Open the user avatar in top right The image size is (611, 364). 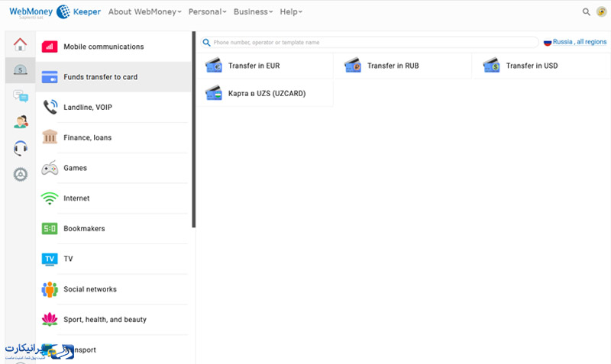coord(601,11)
